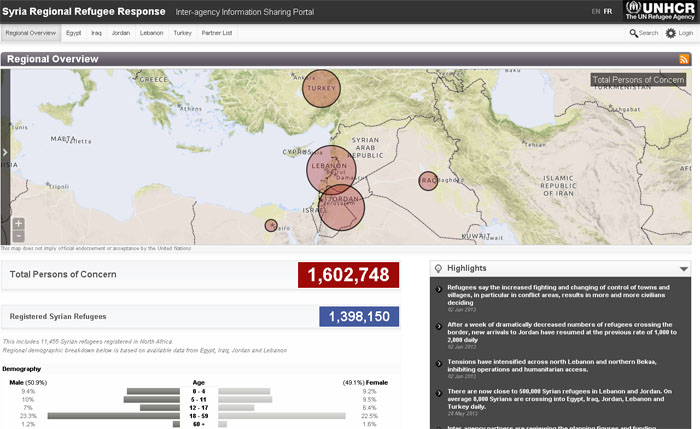Screen dimensions: 700x429
Task: Click the 1,398,150 registered refugees figure
Action: (359, 317)
